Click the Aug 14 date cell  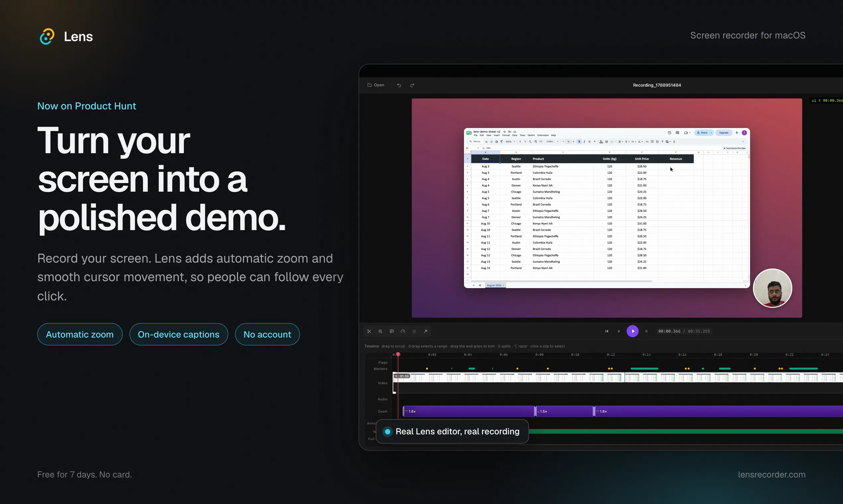point(486,268)
